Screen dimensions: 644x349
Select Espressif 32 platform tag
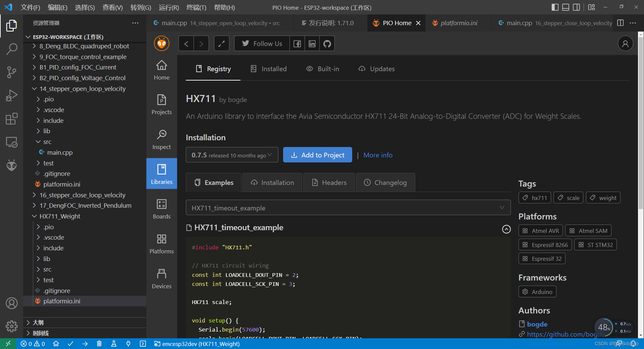(542, 258)
